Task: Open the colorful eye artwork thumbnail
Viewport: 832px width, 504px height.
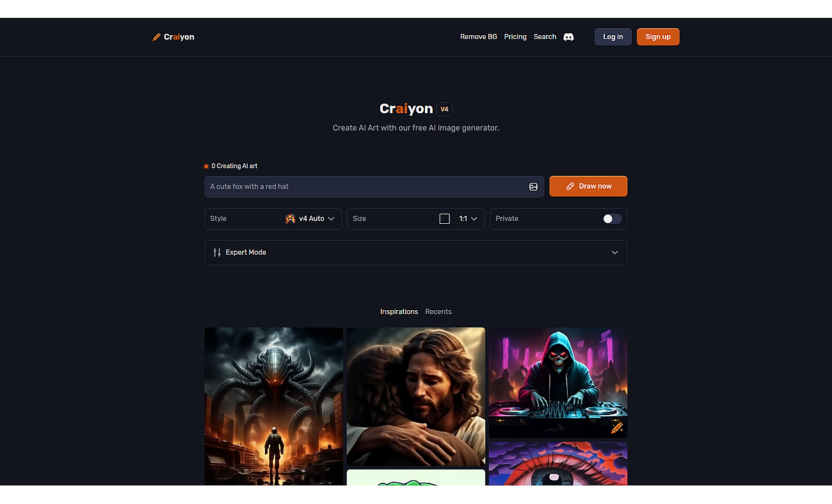Action: (x=558, y=463)
